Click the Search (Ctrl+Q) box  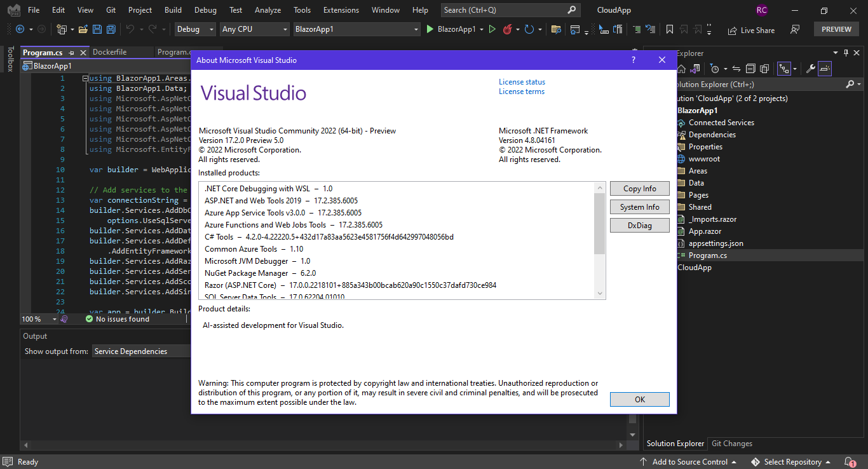[x=510, y=10]
